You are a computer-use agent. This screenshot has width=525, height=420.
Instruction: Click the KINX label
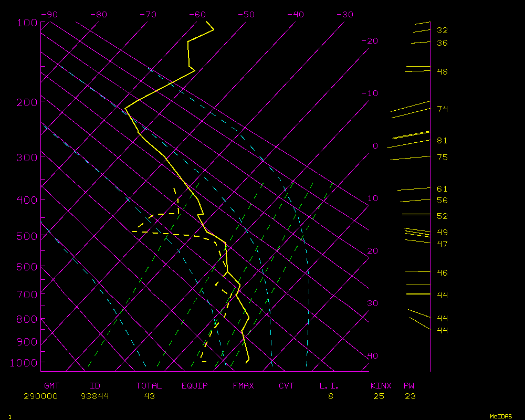coord(381,386)
